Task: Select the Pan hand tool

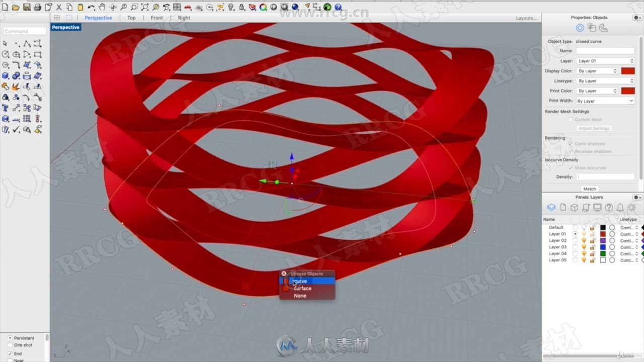Action: click(x=102, y=7)
